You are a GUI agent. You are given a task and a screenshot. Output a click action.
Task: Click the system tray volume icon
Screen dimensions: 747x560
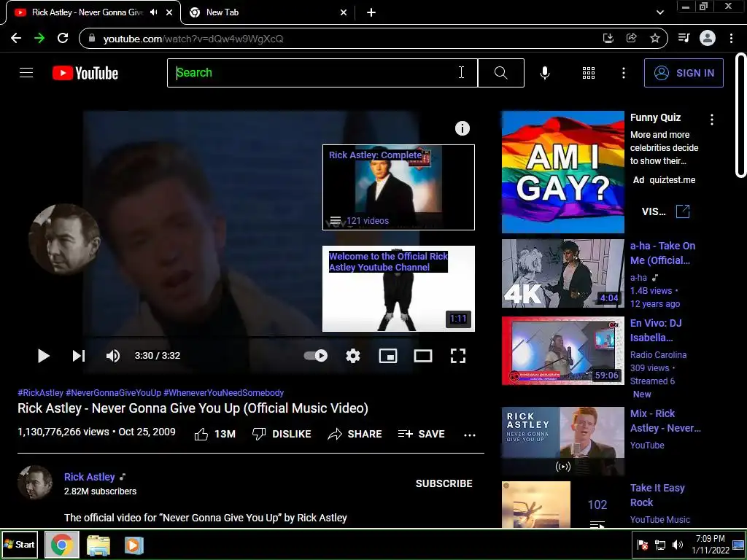tap(677, 545)
